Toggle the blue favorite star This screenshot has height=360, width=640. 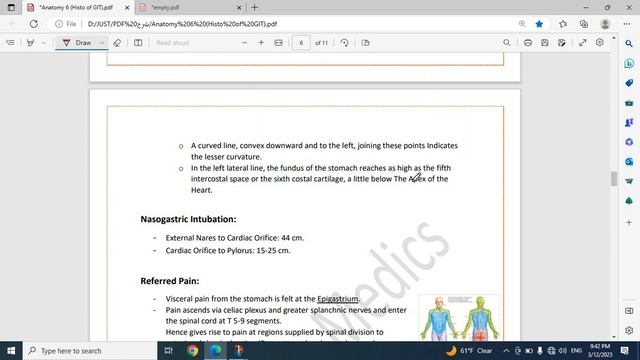point(539,24)
